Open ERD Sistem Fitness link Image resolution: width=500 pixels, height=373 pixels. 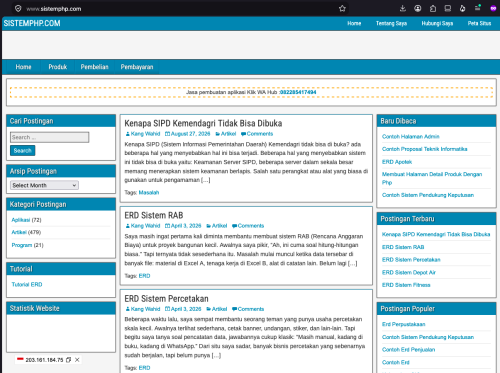[x=406, y=285]
